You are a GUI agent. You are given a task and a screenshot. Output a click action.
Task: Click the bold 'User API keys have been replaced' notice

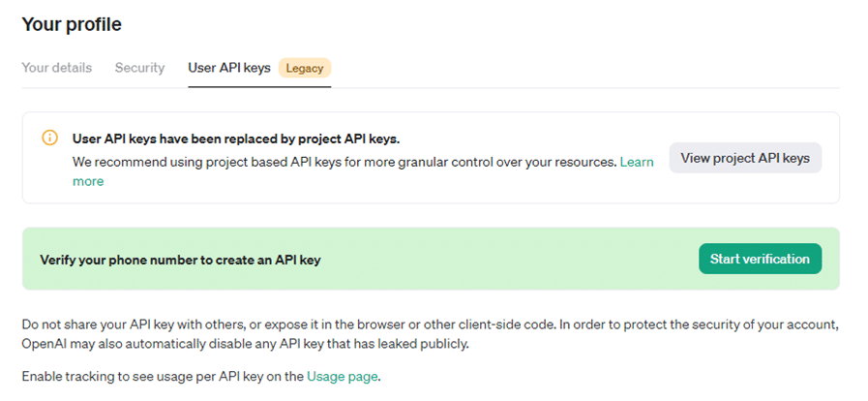236,139
